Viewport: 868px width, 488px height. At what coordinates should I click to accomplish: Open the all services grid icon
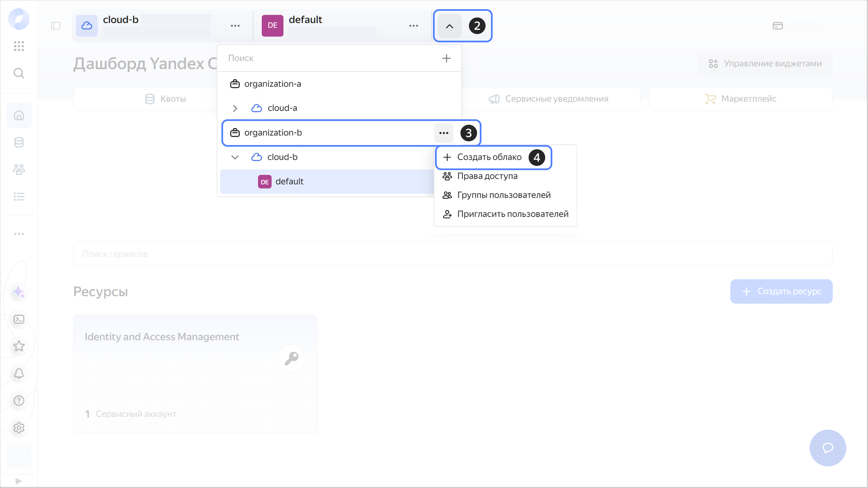click(x=19, y=46)
